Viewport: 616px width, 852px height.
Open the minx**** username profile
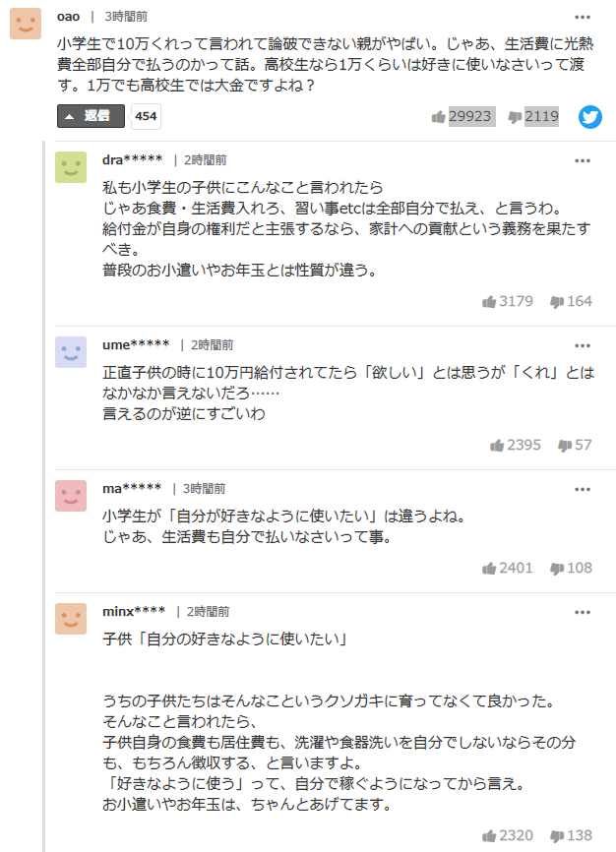tap(134, 611)
